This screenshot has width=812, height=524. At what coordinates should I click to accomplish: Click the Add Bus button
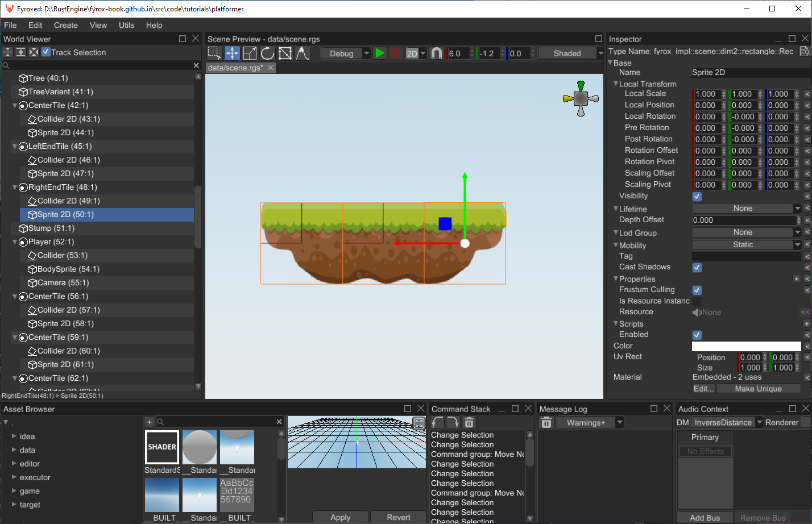pos(705,518)
